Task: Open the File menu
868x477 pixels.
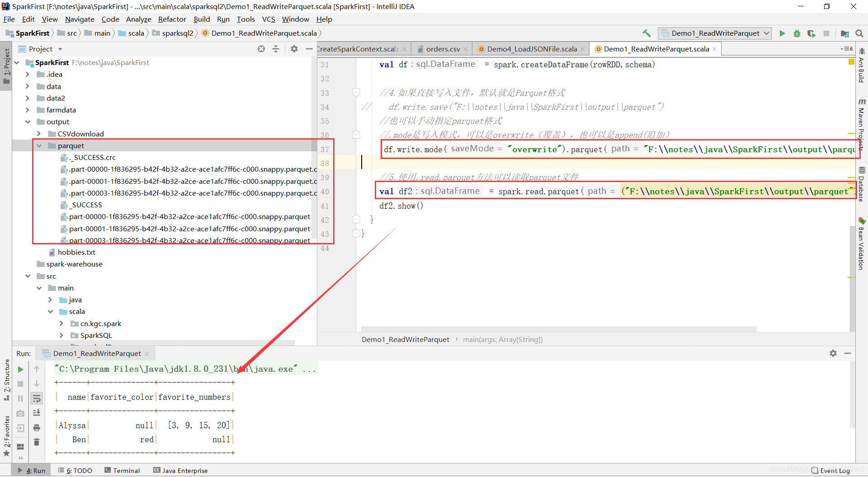Action: click(x=9, y=19)
